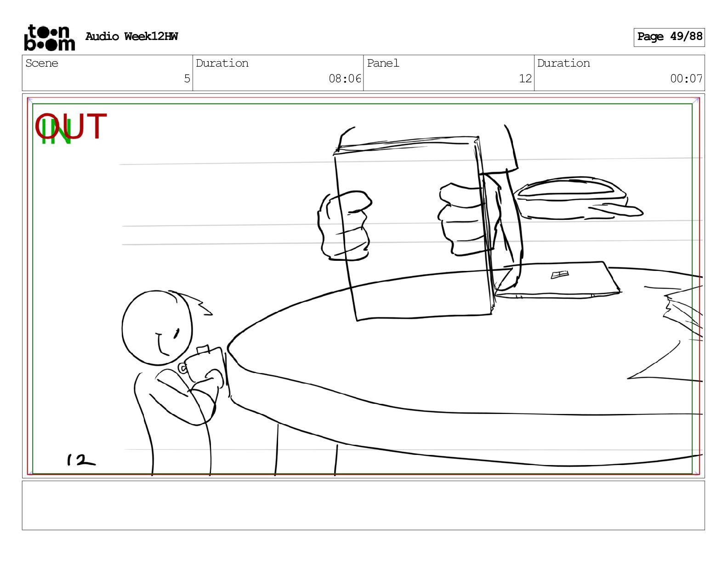The image size is (728, 563).
Task: Select the 'Audio Week12HW' project title
Action: (131, 36)
